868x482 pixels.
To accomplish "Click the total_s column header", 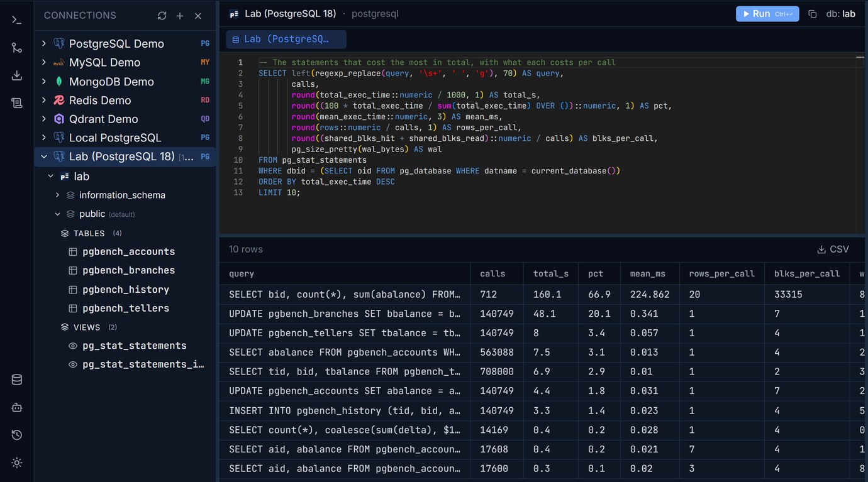I will tap(551, 274).
